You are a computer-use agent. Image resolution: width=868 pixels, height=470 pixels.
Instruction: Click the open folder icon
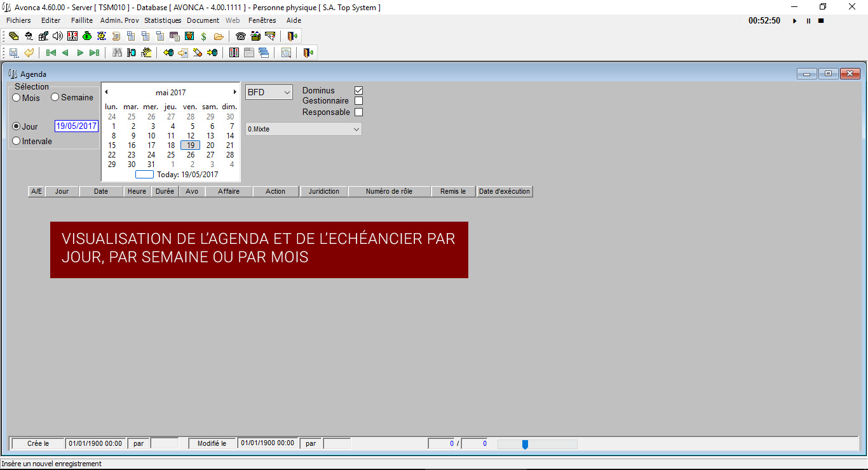tap(219, 36)
